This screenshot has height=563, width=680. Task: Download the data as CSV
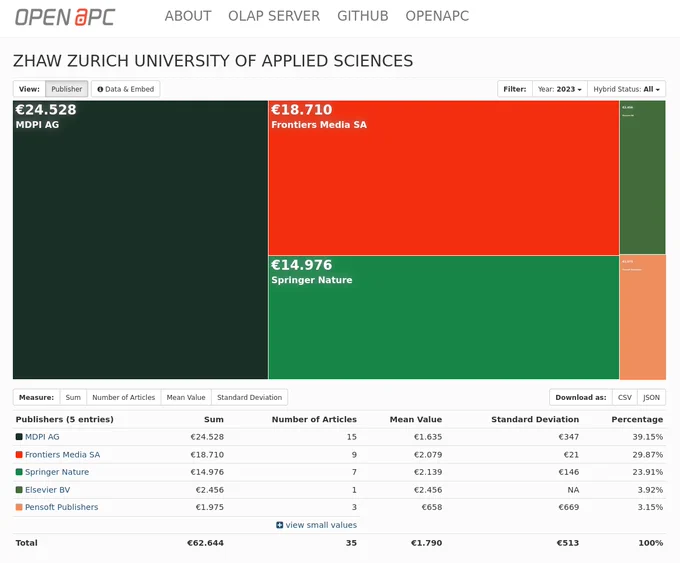[624, 397]
